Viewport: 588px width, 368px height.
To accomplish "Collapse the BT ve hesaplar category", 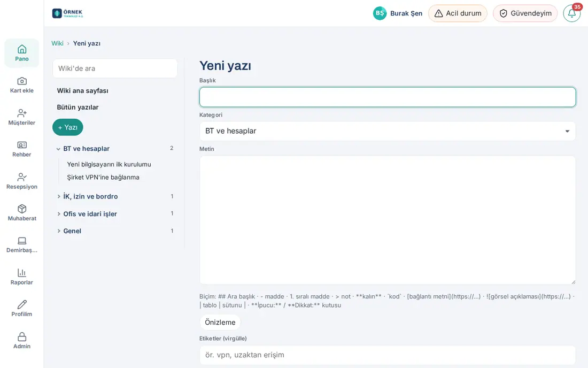I will pos(58,149).
